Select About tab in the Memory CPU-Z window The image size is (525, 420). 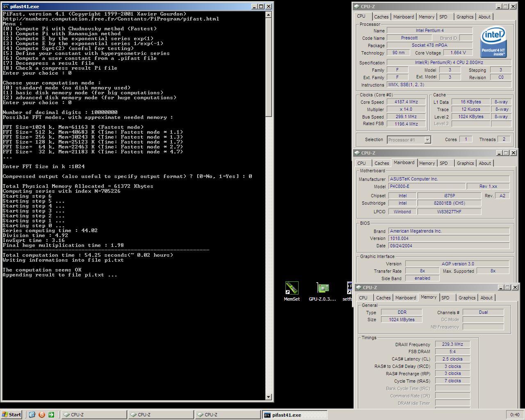point(486,298)
